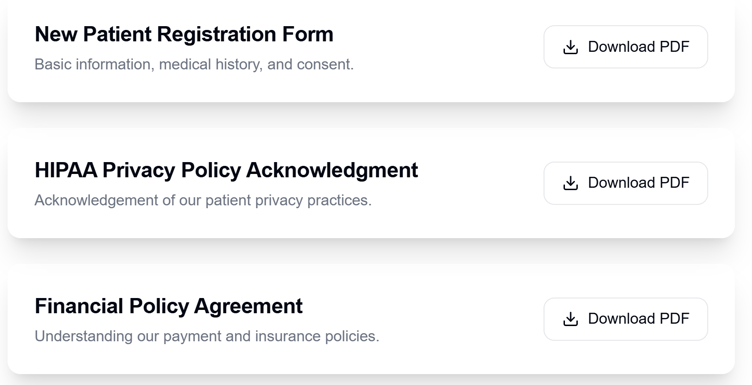This screenshot has width=752, height=385.
Task: Download the HIPAA Privacy Policy Acknowledgment PDF
Action: pyautogui.click(x=625, y=183)
